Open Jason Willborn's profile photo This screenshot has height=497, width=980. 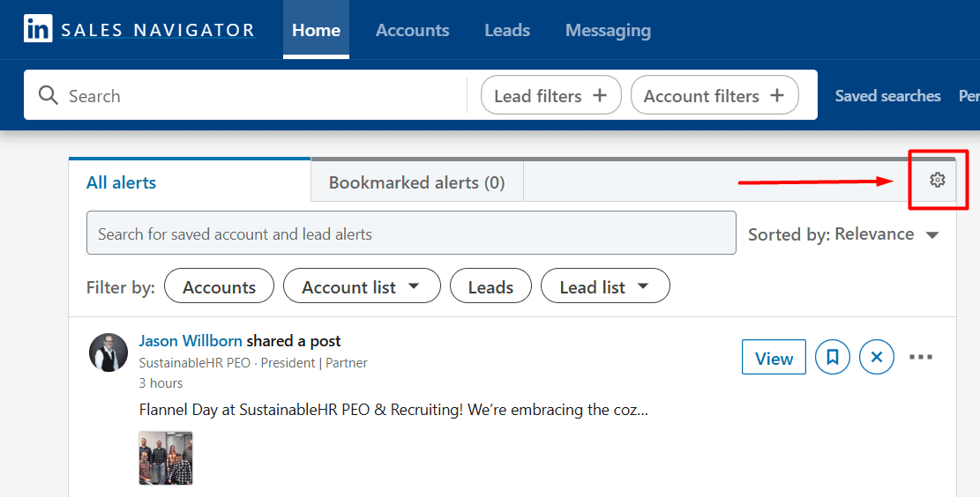108,352
